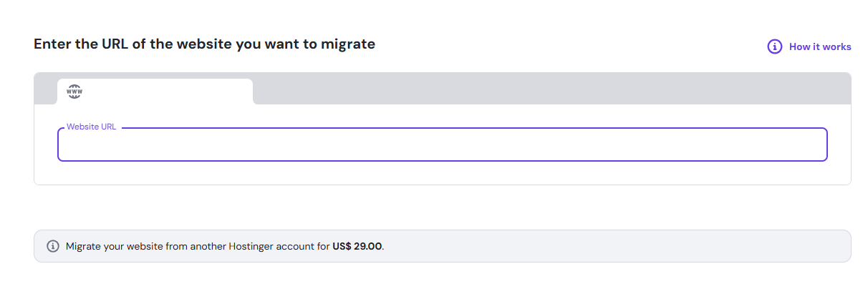Click the right end of Website URL field

pyautogui.click(x=802, y=145)
